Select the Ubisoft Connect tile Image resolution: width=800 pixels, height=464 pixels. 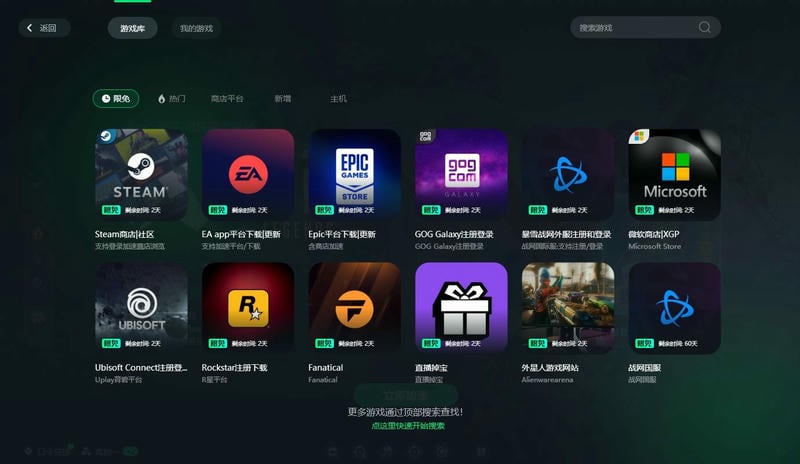pos(141,308)
